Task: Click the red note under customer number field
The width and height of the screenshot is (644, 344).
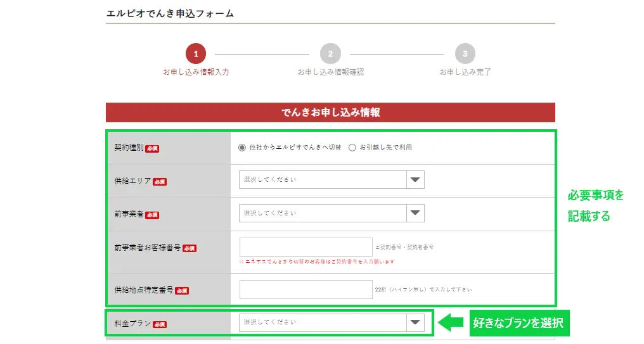Action: point(317,262)
